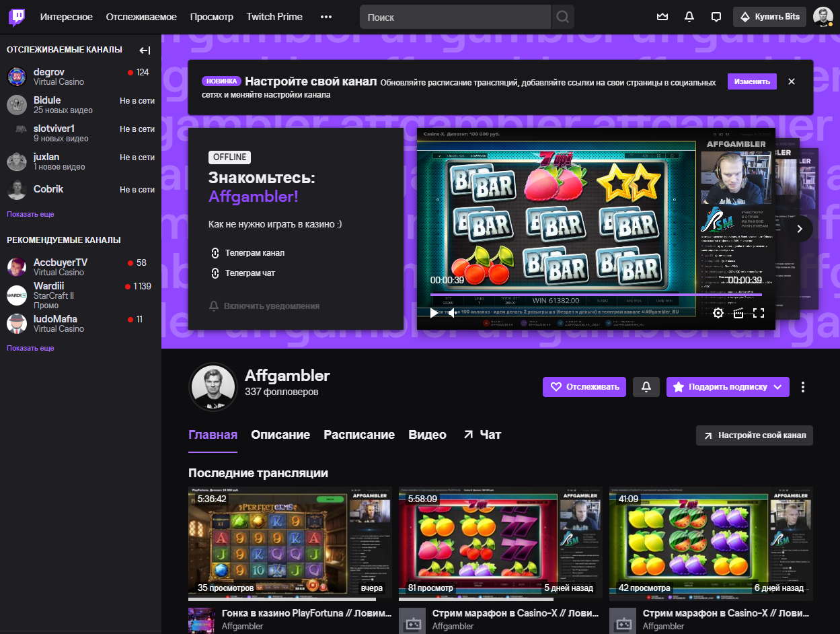Open ludoMafia recommended channel
840x634 pixels.
(x=81, y=324)
